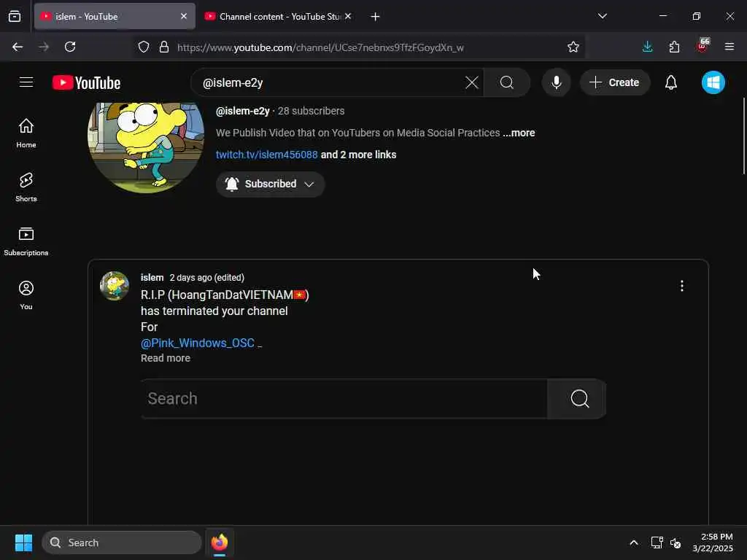
Task: Click the post author's small avatar
Action: (115, 286)
